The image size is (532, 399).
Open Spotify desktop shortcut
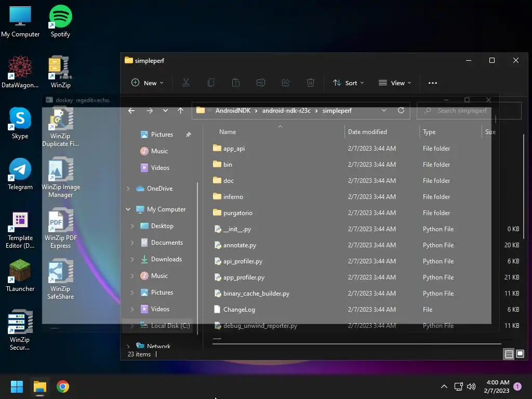(60, 21)
